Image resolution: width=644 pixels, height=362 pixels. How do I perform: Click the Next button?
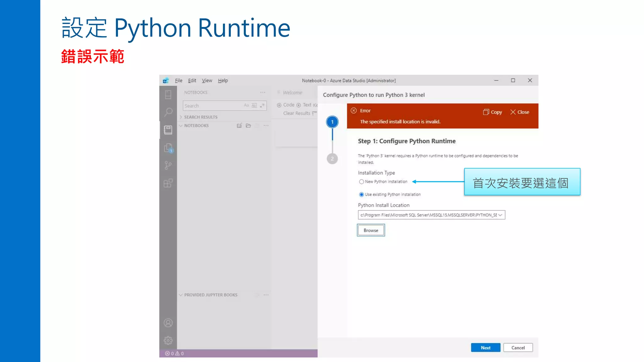coord(486,348)
